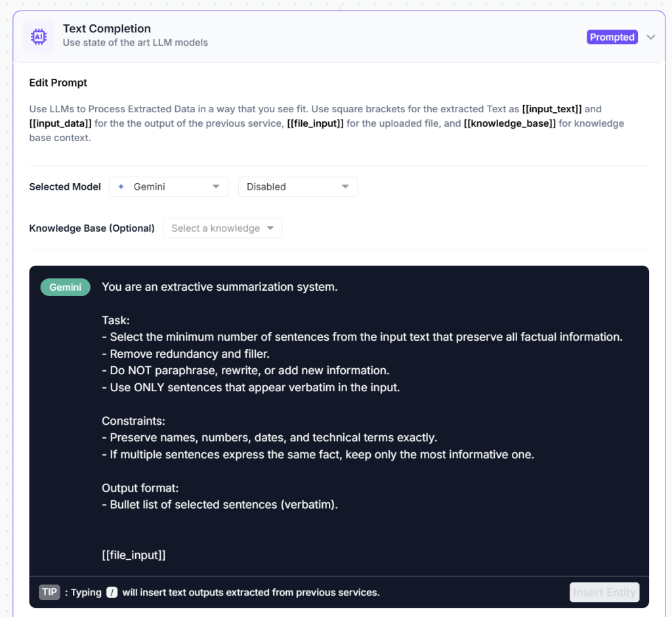The width and height of the screenshot is (672, 617).
Task: Click the first line of the prompt text
Action: point(220,287)
